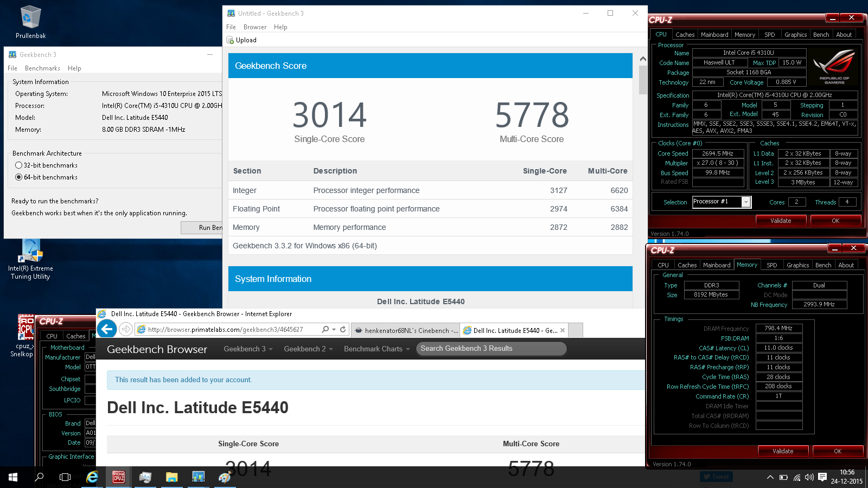Click the taskbar icon next to CPU-Z
868x488 pixels.
click(x=145, y=477)
